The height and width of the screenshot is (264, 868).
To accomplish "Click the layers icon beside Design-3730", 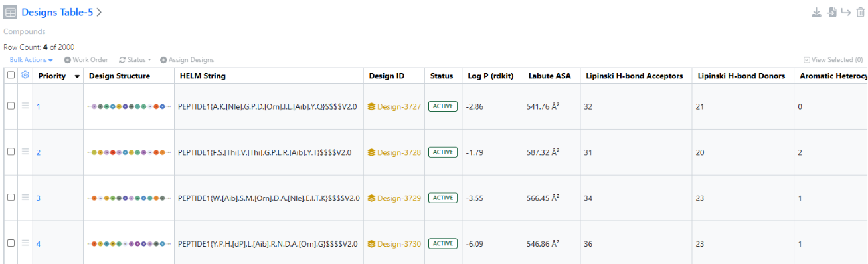I will click(x=371, y=244).
